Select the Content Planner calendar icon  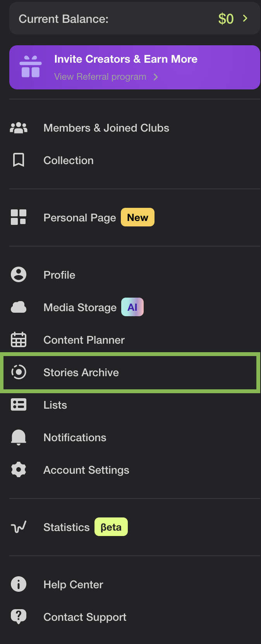pos(18,339)
